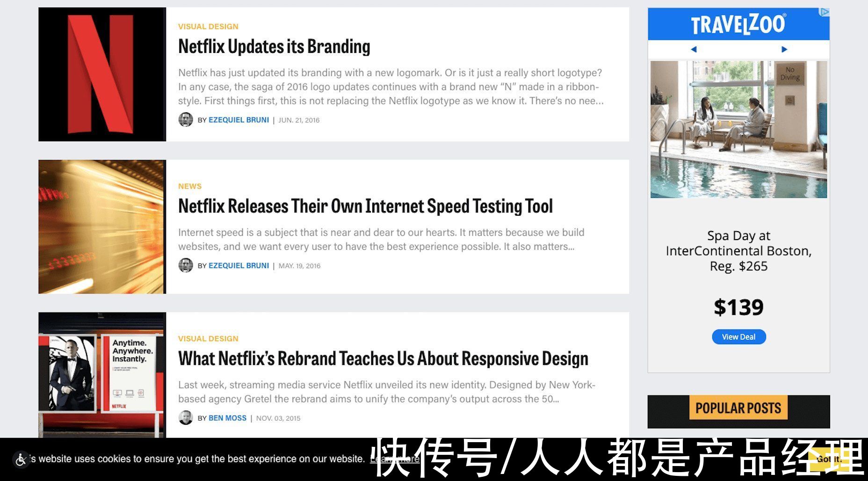Click Visual Design category above Rebrand article
The width and height of the screenshot is (868, 481).
(208, 339)
